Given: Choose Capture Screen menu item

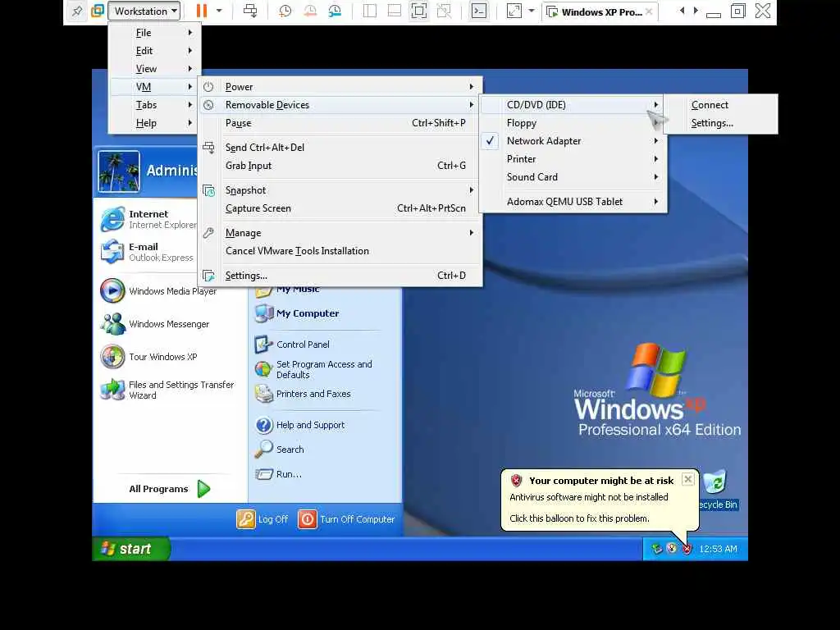Looking at the screenshot, I should (x=340, y=208).
